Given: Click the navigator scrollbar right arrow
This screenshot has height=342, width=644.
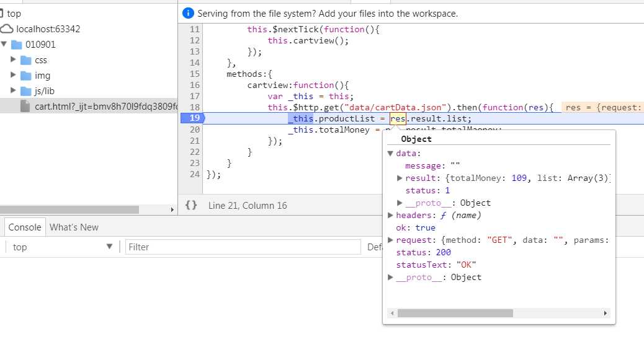Looking at the screenshot, I should [172, 209].
